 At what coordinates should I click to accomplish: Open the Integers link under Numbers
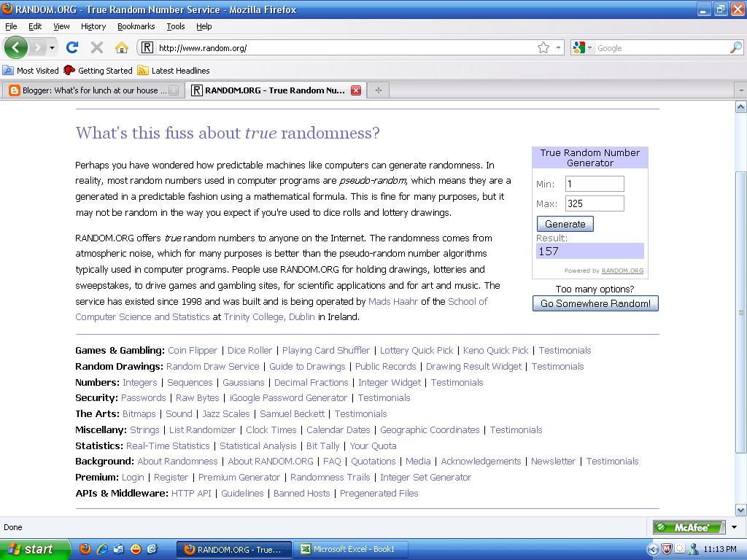click(139, 382)
